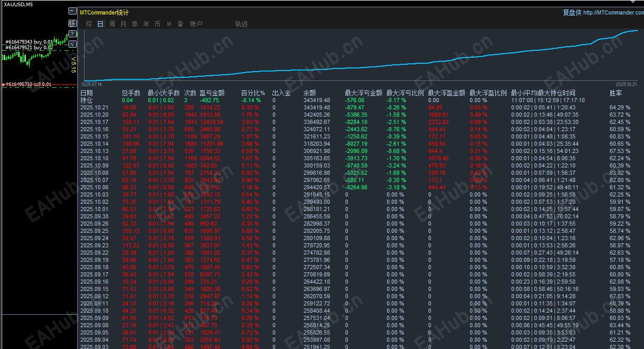Open the 账户 account tab
The image size is (644, 349).
(196, 24)
